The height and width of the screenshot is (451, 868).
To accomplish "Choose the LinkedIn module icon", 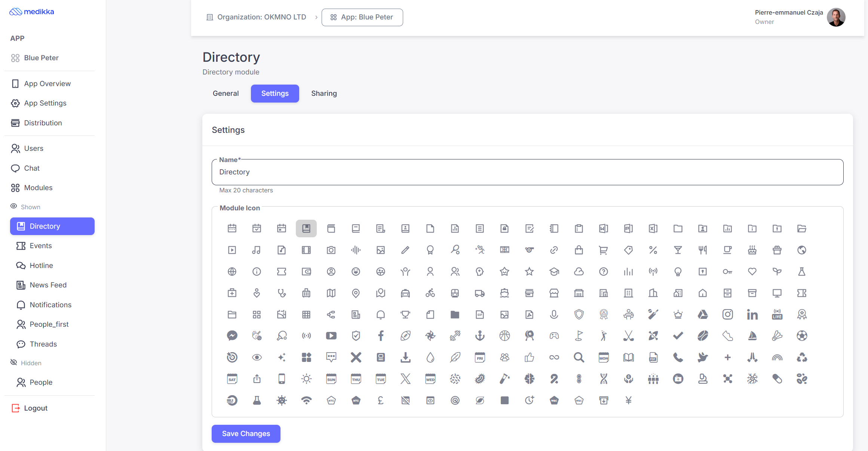I will (x=752, y=314).
